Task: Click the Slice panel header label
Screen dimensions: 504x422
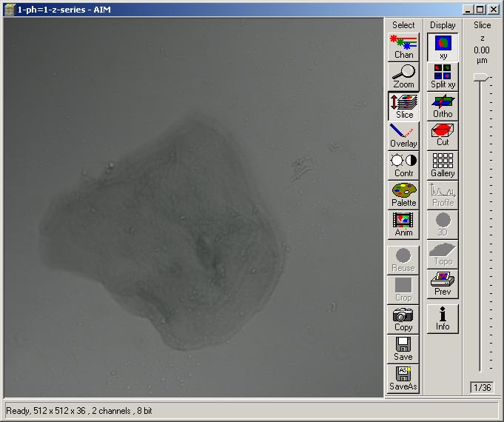Action: (482, 25)
